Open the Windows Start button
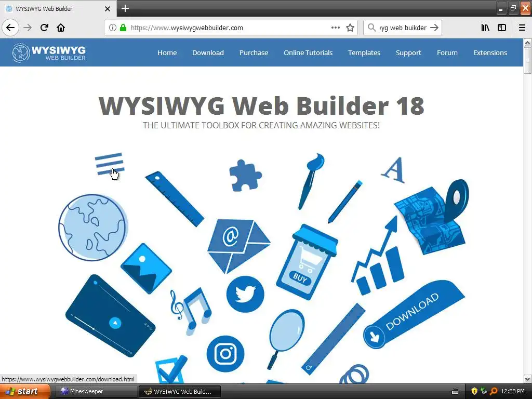The height and width of the screenshot is (399, 532). coord(25,392)
